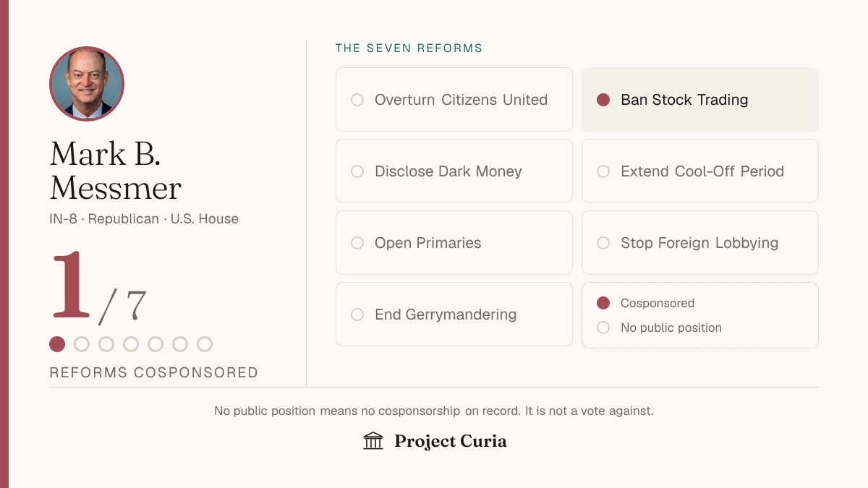
Task: Click the Project Curia building icon
Action: pos(373,441)
